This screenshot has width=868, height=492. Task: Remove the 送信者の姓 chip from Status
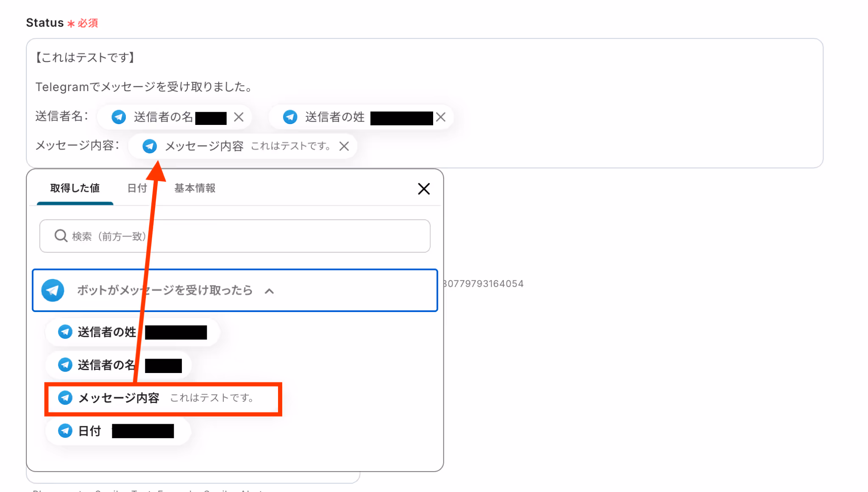click(441, 117)
